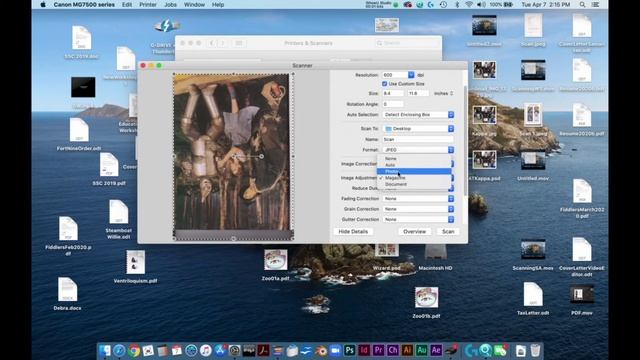
Task: Open the Gutter Correction dropdown
Action: (418, 220)
